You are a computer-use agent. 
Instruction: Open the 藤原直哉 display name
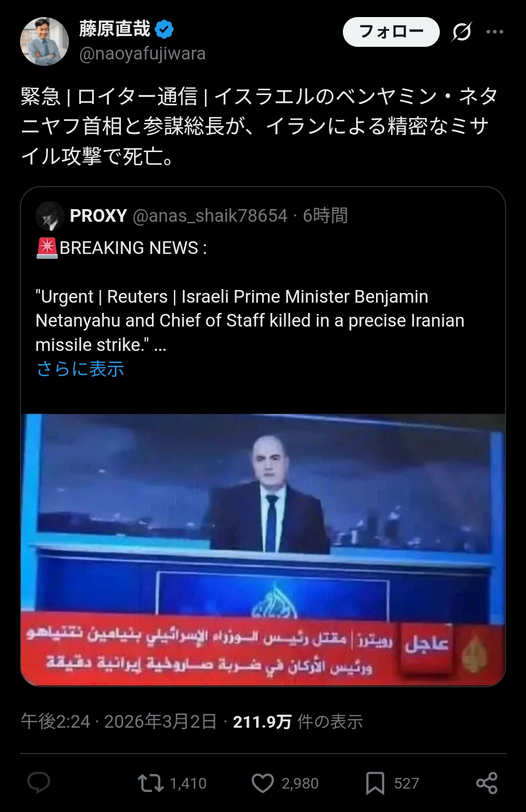click(x=115, y=29)
